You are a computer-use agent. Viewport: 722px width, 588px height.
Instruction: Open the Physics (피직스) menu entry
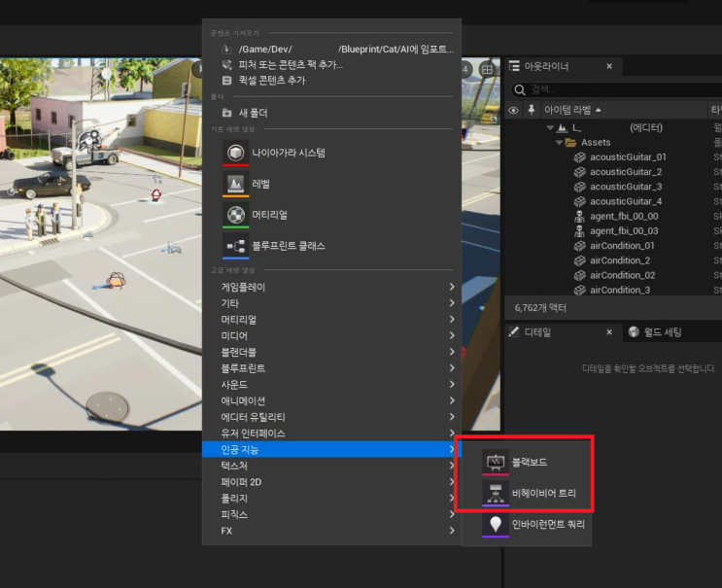(x=331, y=514)
